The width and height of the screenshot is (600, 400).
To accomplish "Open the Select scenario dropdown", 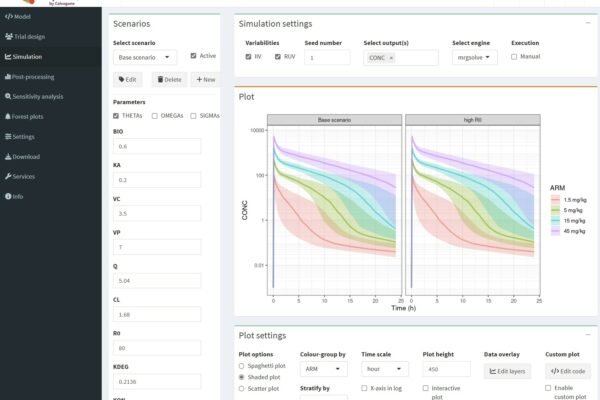I will pyautogui.click(x=145, y=58).
